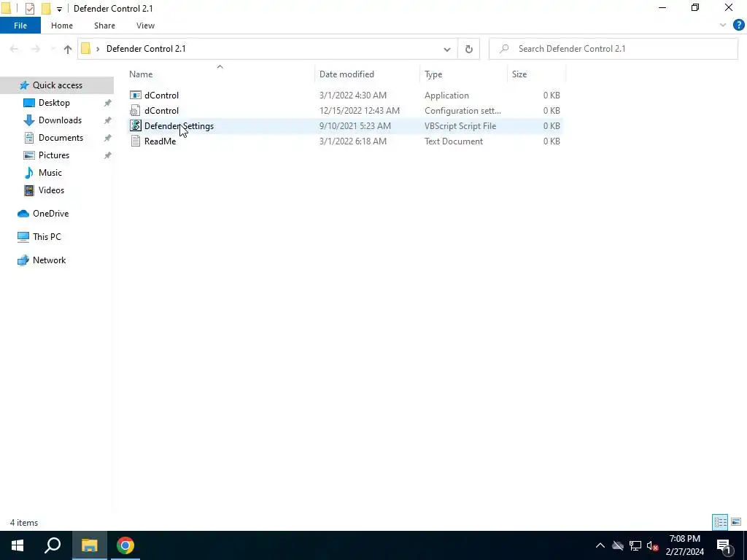Click the Videos film icon in sidebar
The image size is (747, 560).
(29, 190)
